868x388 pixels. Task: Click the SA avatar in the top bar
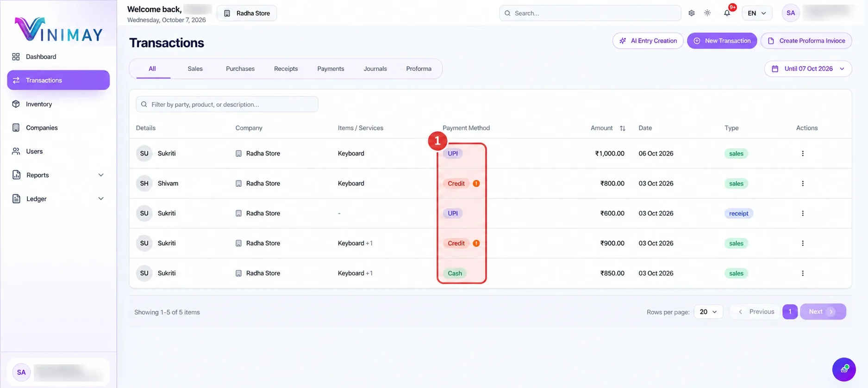(791, 13)
